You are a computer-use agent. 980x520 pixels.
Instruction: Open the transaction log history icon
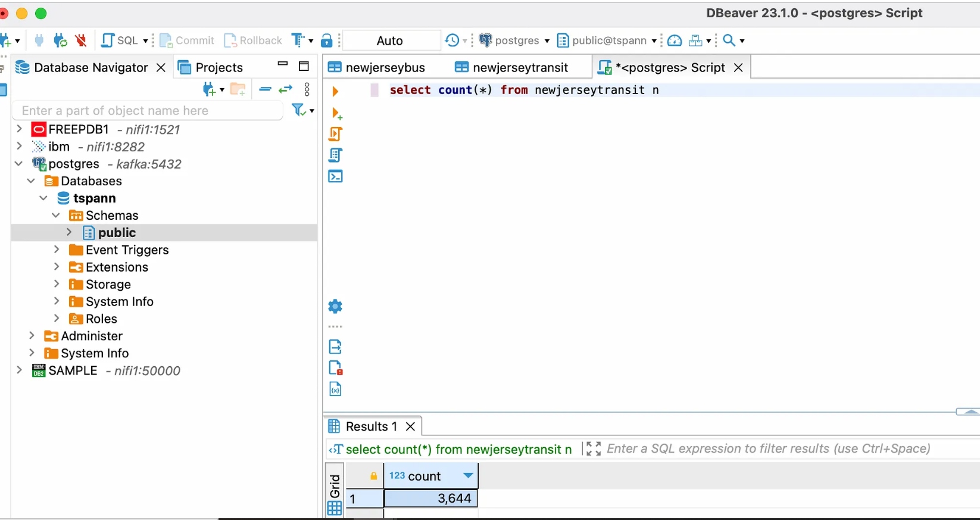(x=452, y=41)
